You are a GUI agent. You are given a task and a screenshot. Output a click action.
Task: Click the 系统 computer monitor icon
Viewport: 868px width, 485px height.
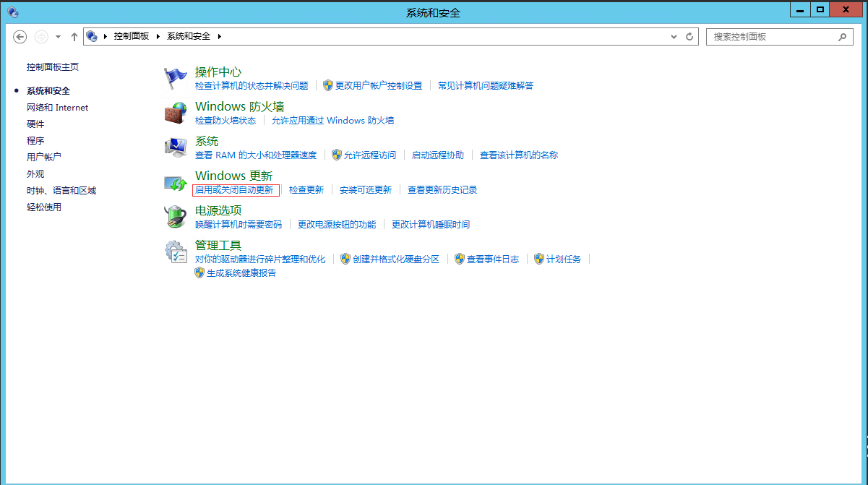click(x=175, y=145)
